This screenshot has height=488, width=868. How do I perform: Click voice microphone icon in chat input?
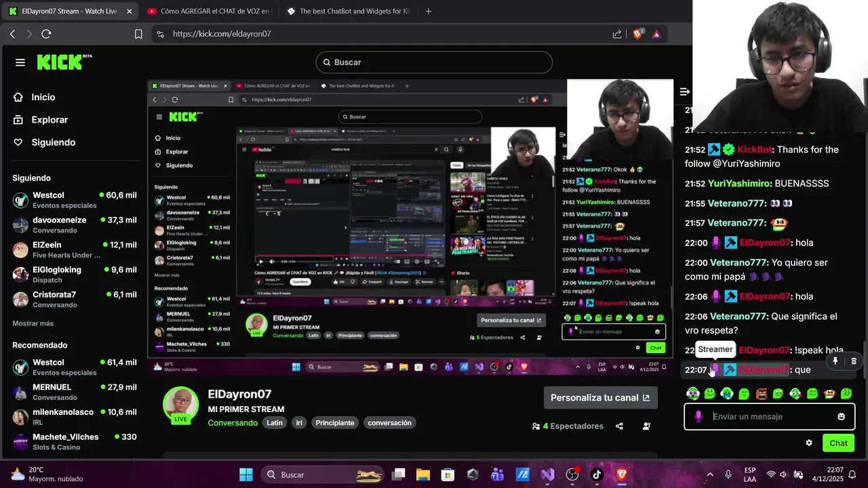[x=698, y=417]
